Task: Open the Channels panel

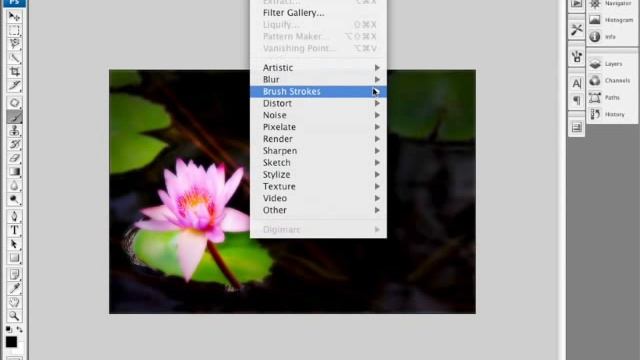Action: 611,81
